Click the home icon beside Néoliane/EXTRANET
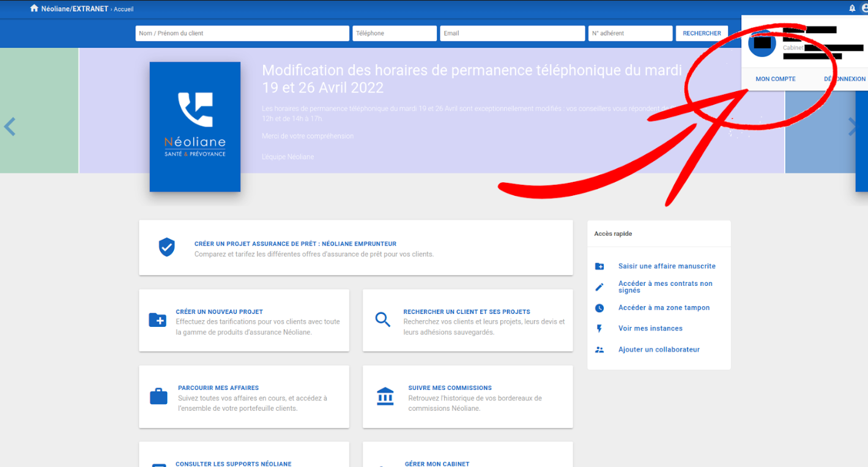The image size is (868, 467). coord(34,9)
